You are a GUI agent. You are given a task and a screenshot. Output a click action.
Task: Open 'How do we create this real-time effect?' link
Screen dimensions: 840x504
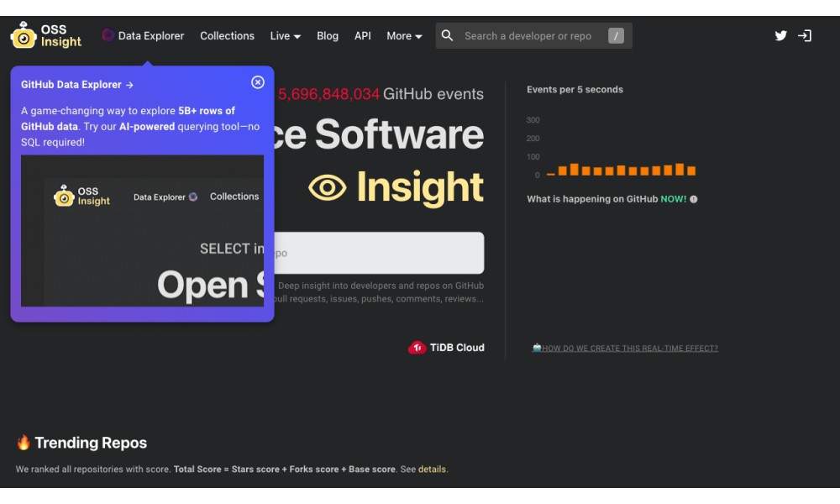[625, 348]
